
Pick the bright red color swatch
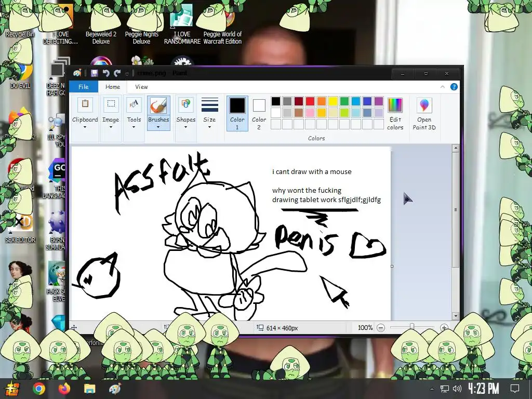click(x=310, y=101)
